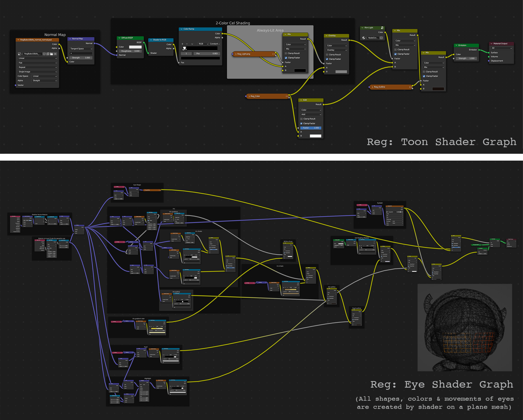Toggle fake user shield on RegBake16bits image
The image size is (523, 420).
(x=44, y=54)
